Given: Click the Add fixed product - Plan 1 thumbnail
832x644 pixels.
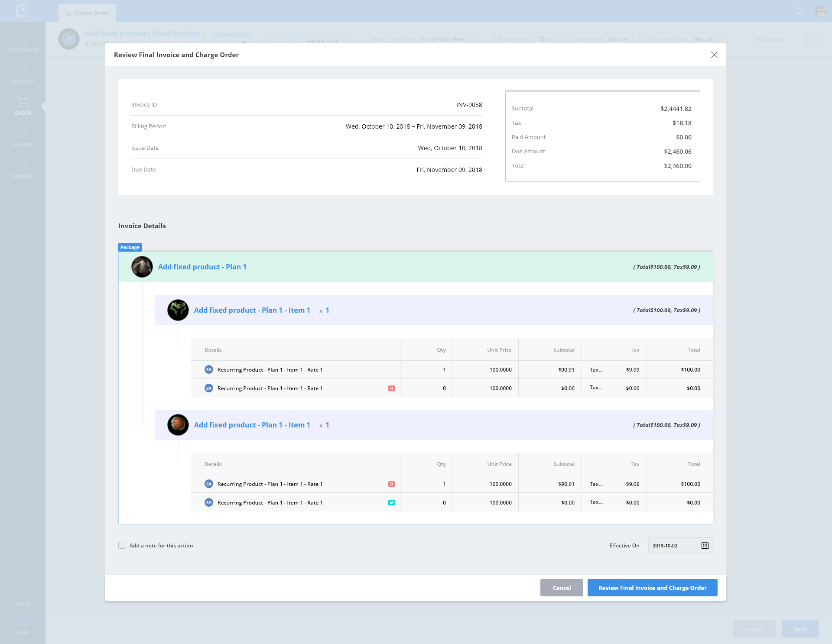Looking at the screenshot, I should pos(142,267).
